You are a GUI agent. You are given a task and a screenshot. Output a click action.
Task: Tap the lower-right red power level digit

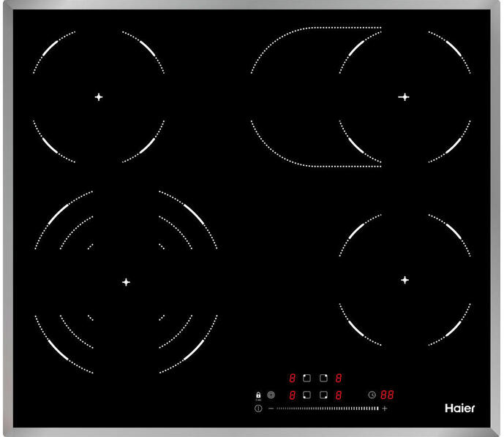(339, 395)
